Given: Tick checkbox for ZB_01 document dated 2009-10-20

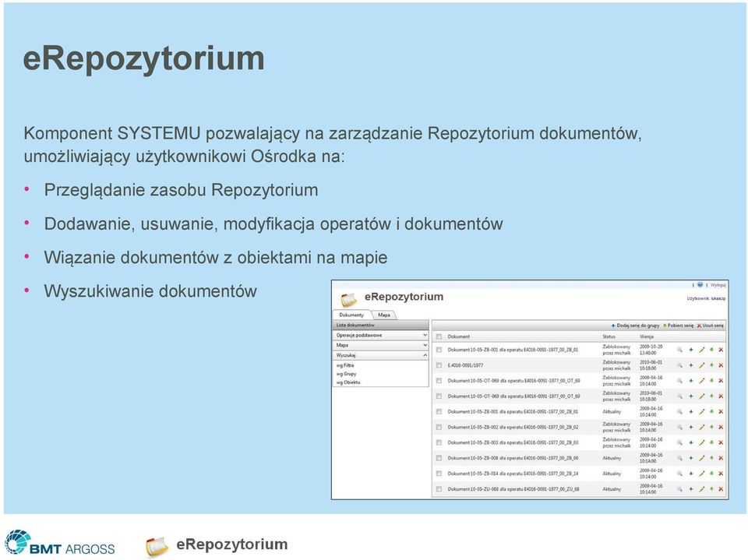Looking at the screenshot, I should click(439, 350).
